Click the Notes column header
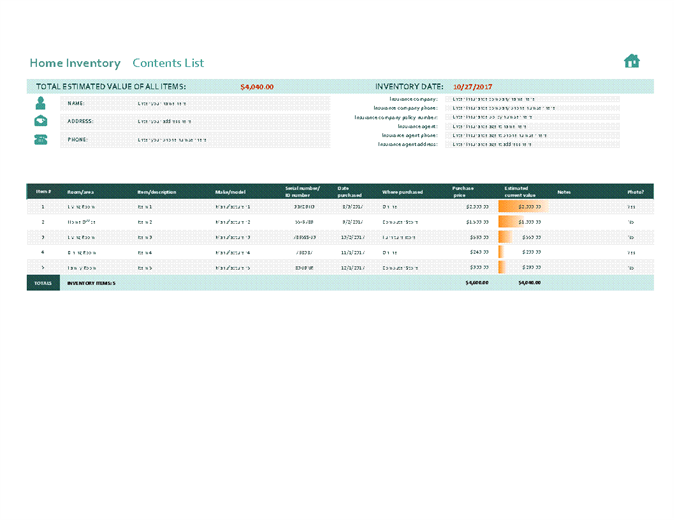The height and width of the screenshot is (520, 675). [564, 192]
